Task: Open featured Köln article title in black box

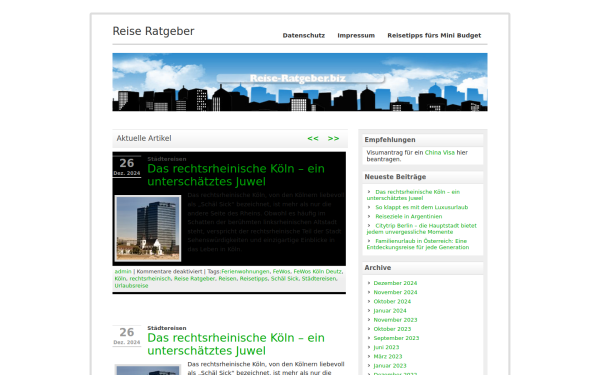Action: pyautogui.click(x=236, y=175)
